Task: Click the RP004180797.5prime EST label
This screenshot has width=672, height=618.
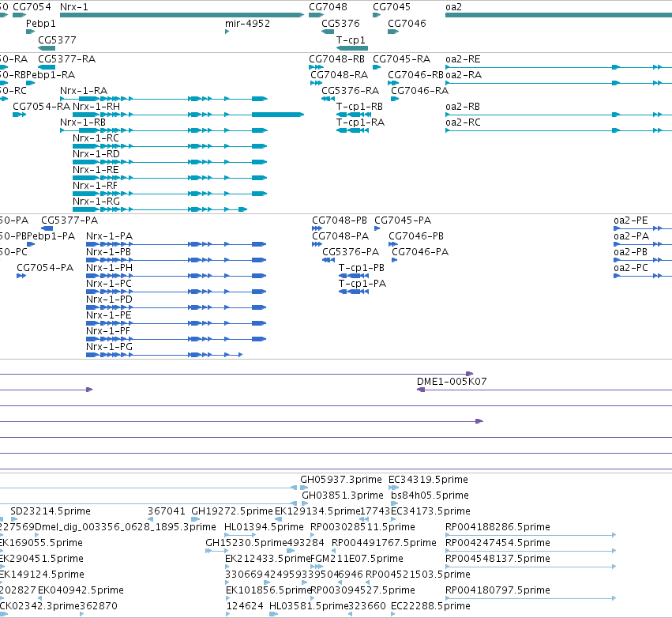Action: pyautogui.click(x=497, y=590)
